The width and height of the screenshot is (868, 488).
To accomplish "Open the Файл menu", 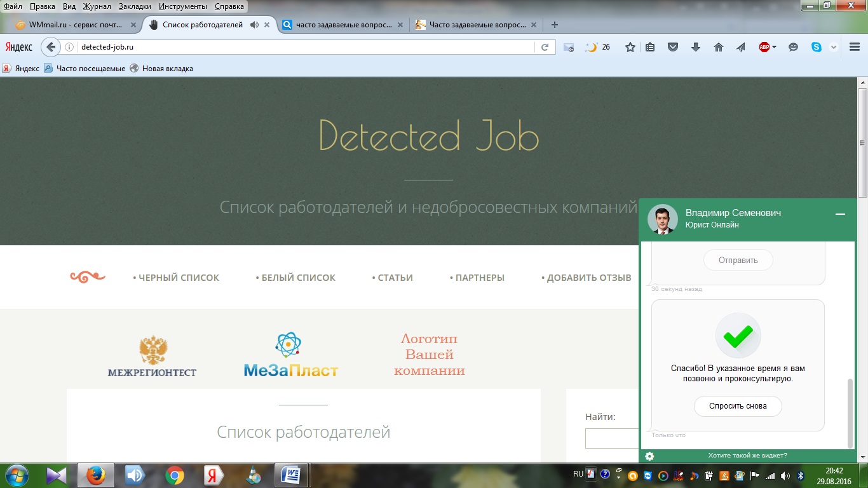I will (13, 6).
